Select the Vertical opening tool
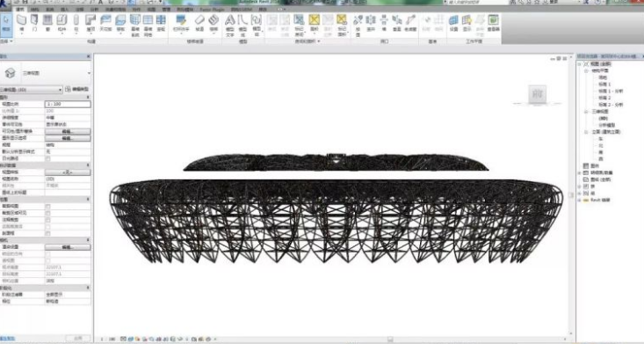Screen dimensions: 644x344 point(397,23)
